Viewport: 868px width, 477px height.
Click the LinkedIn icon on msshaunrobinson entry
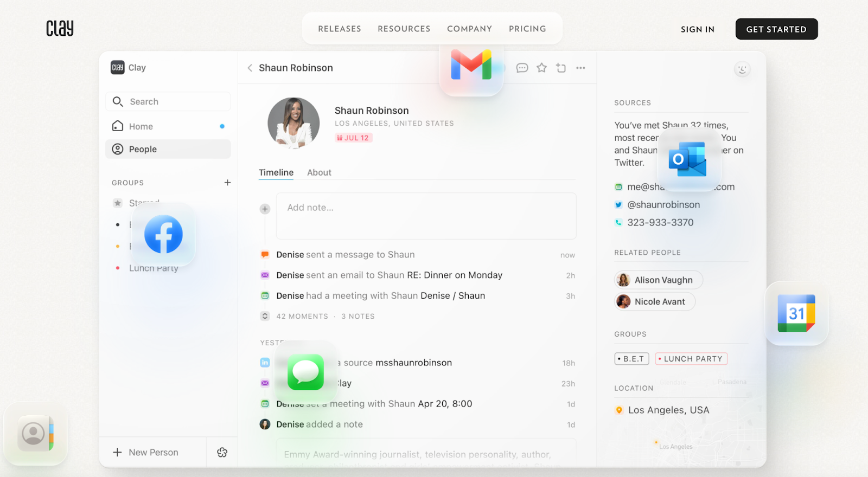tap(265, 363)
